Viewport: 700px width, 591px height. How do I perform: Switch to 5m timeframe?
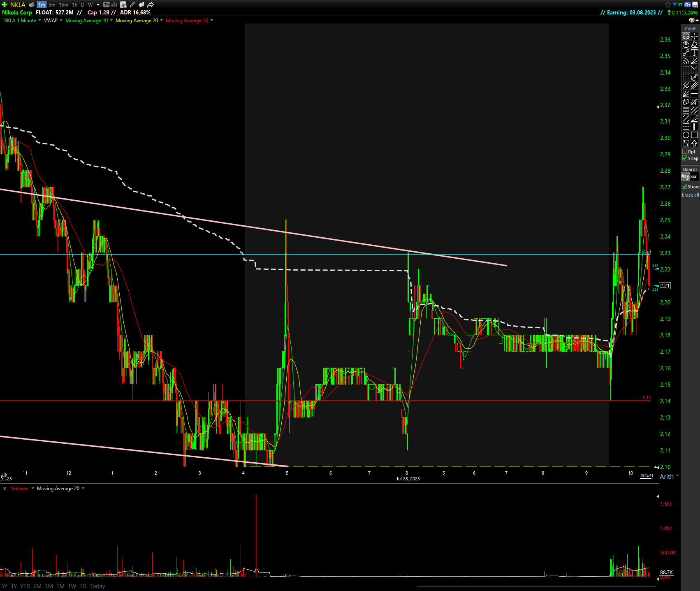[52, 5]
